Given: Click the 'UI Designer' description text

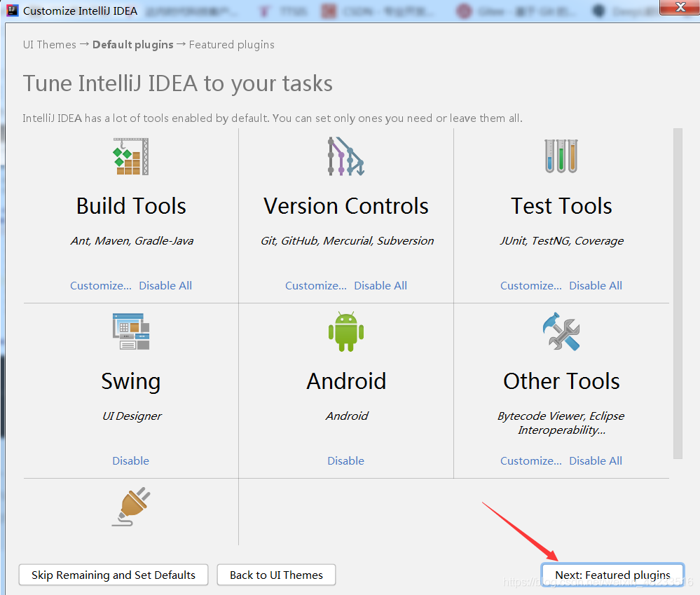Looking at the screenshot, I should click(132, 416).
